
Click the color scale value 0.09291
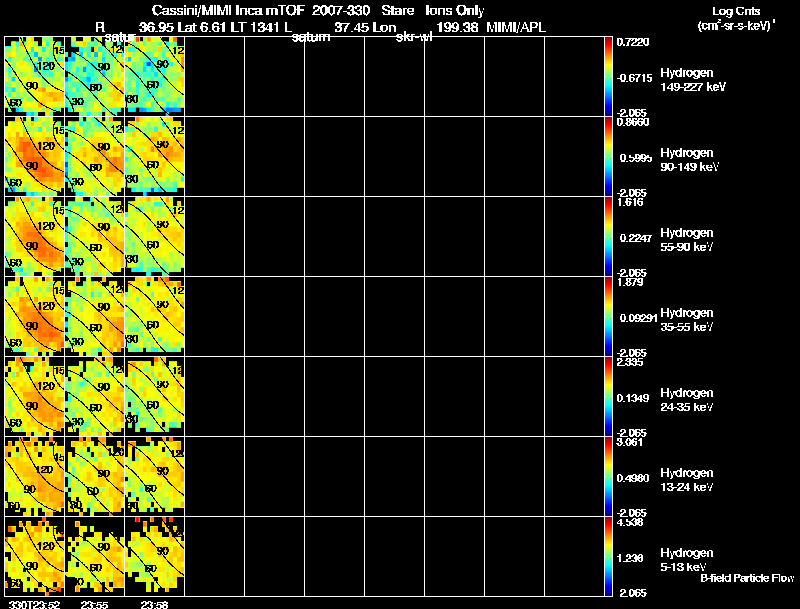[638, 318]
